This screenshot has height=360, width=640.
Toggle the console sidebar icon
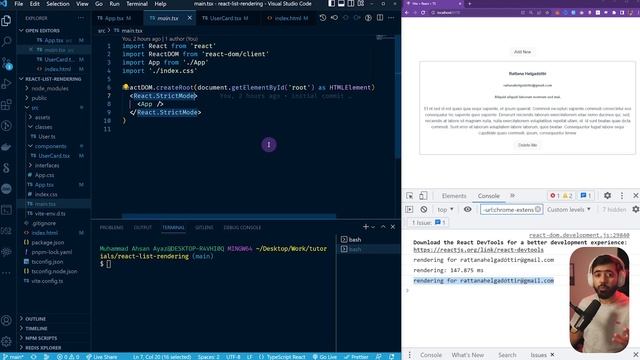[x=409, y=209]
